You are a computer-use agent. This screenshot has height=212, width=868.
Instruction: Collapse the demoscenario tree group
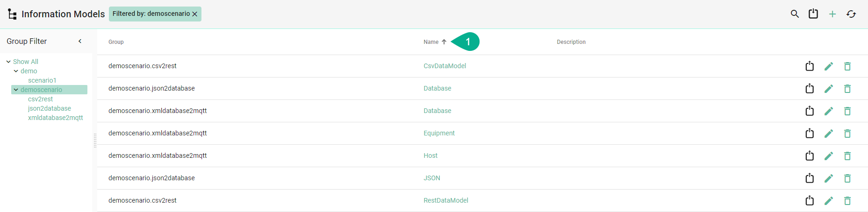pyautogui.click(x=16, y=90)
